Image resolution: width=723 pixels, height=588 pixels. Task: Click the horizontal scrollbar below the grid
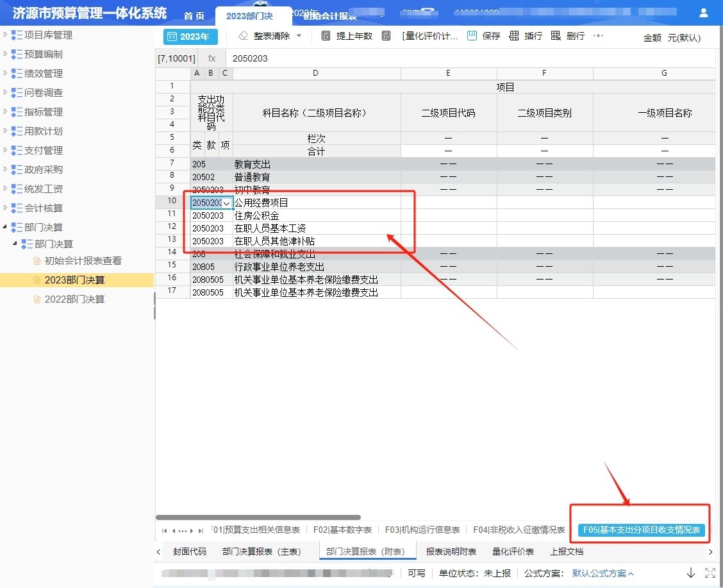(x=258, y=517)
